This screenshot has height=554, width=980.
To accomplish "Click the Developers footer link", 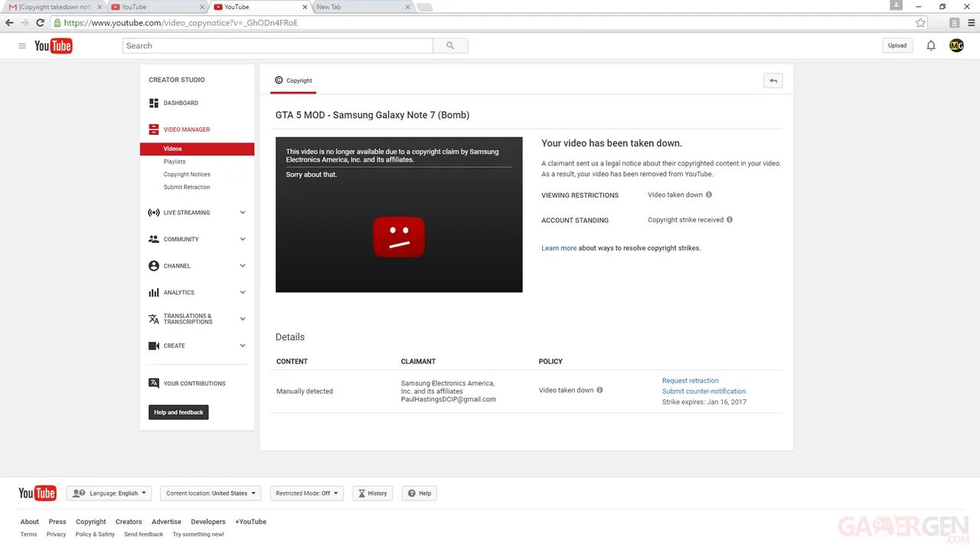I will pos(208,522).
